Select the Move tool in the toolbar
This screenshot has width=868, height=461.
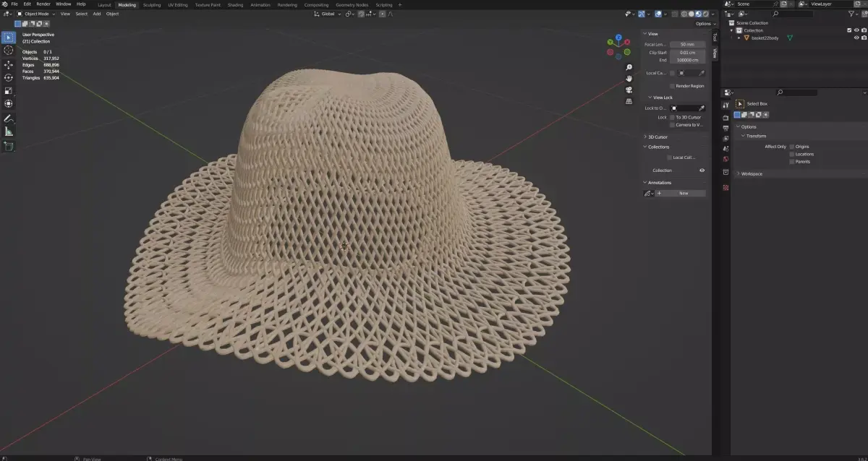(x=9, y=64)
